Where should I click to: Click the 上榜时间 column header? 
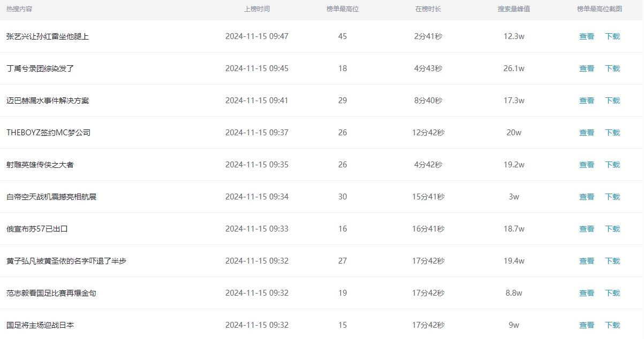pos(257,9)
